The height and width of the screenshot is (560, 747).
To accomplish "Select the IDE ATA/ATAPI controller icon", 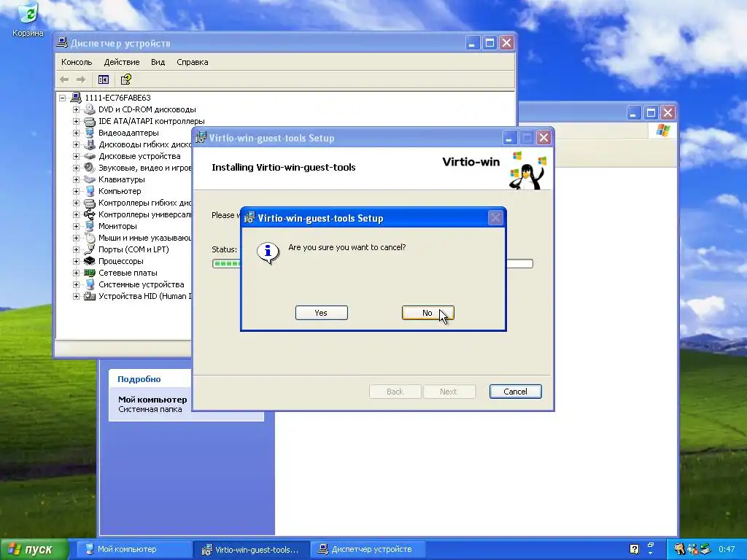I will [x=90, y=122].
